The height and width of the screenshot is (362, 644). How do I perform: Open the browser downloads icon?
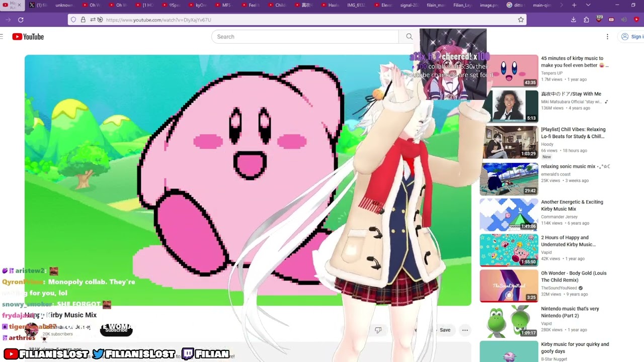tap(574, 20)
